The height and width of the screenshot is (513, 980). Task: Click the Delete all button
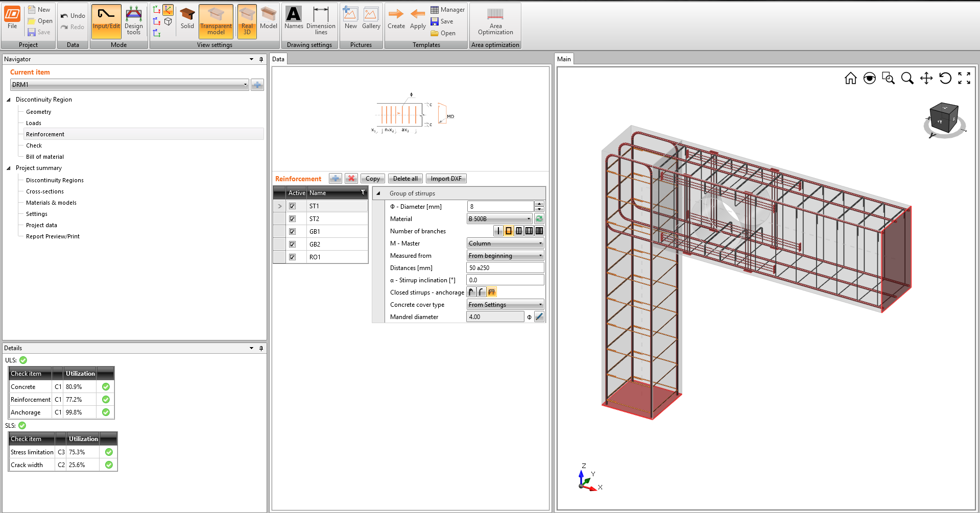click(404, 178)
